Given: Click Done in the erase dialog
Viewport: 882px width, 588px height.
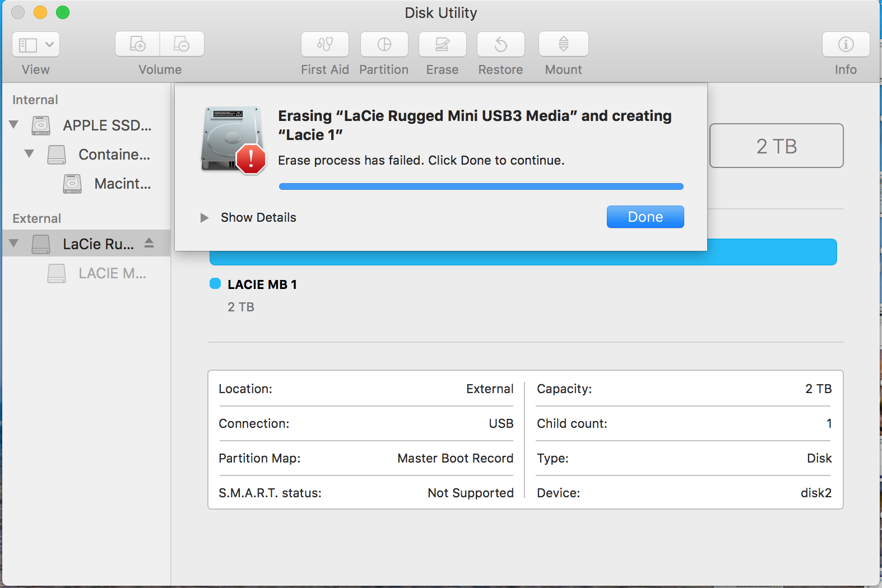Looking at the screenshot, I should click(x=646, y=217).
